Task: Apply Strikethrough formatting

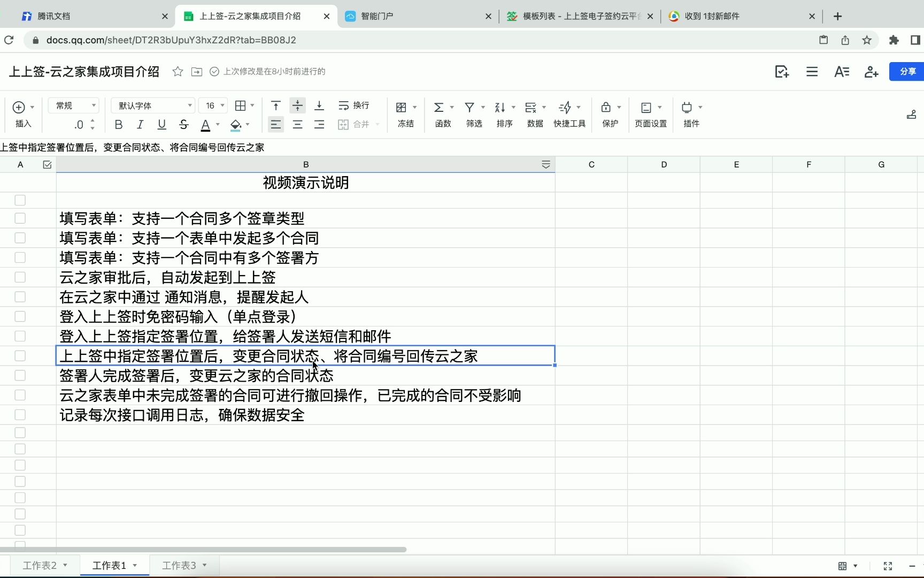Action: (x=183, y=125)
